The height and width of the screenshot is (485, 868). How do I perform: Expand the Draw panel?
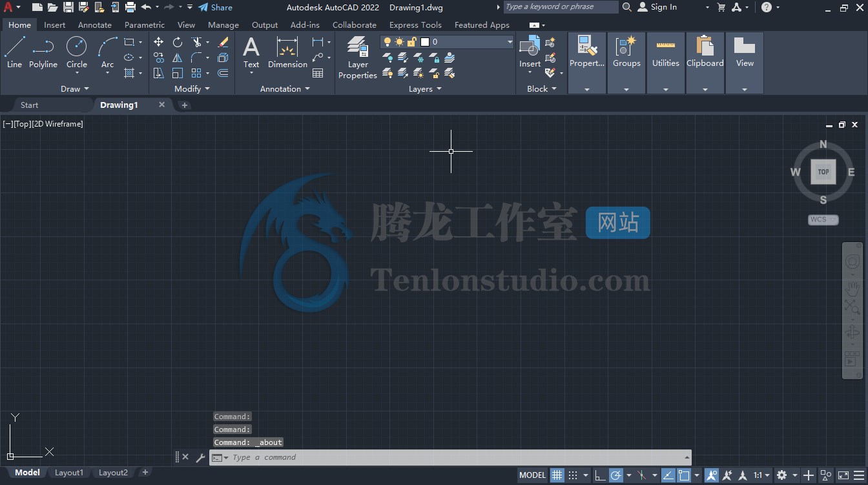(x=75, y=88)
